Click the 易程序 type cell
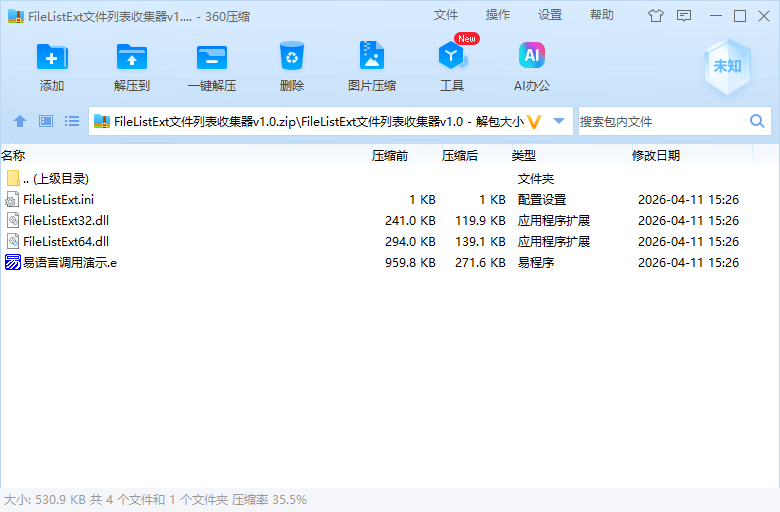This screenshot has height=512, width=780. (x=536, y=262)
